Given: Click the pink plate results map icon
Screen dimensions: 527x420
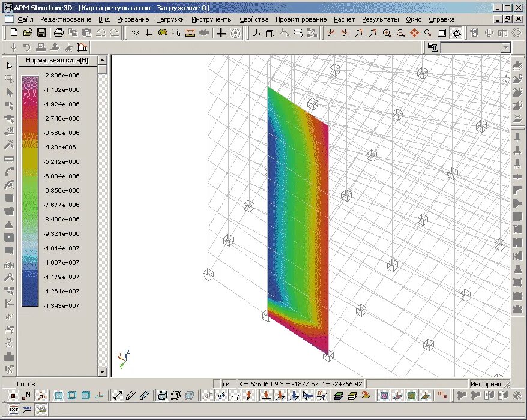Looking at the screenshot, I should point(384,396).
